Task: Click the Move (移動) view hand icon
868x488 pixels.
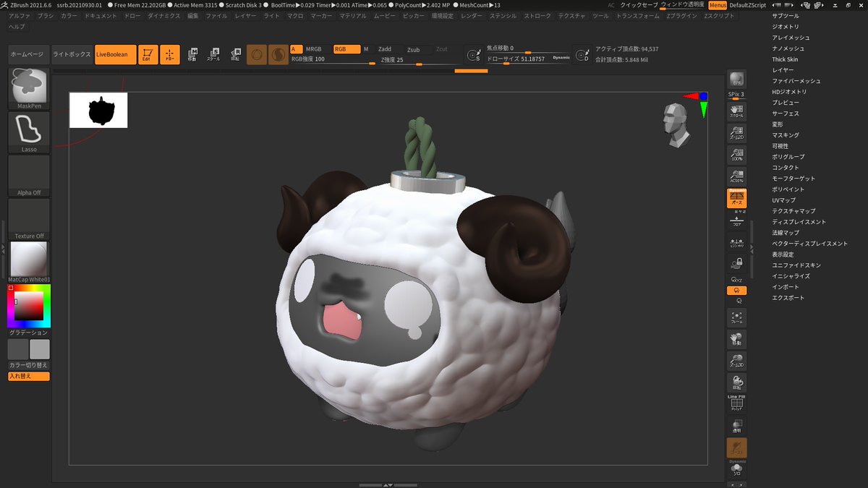Action: coord(736,340)
